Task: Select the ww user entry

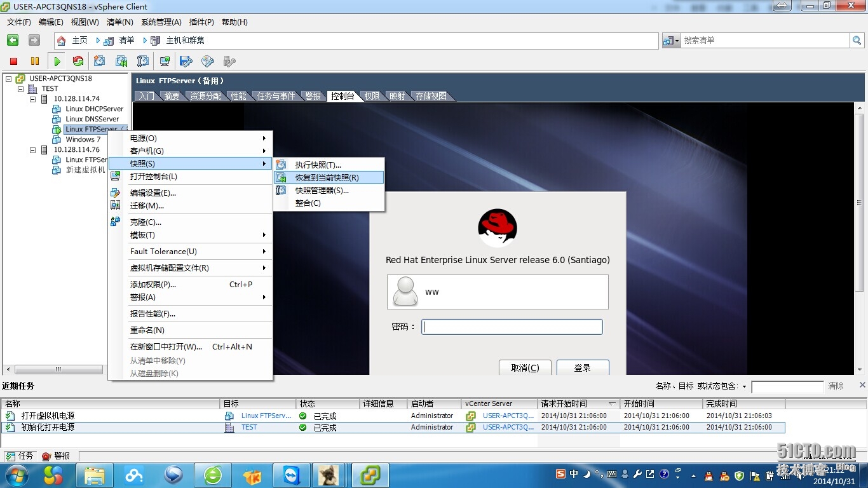Action: click(498, 292)
